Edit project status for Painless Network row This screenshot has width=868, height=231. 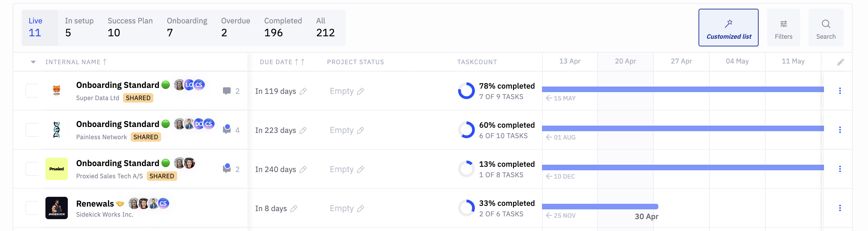point(361,131)
